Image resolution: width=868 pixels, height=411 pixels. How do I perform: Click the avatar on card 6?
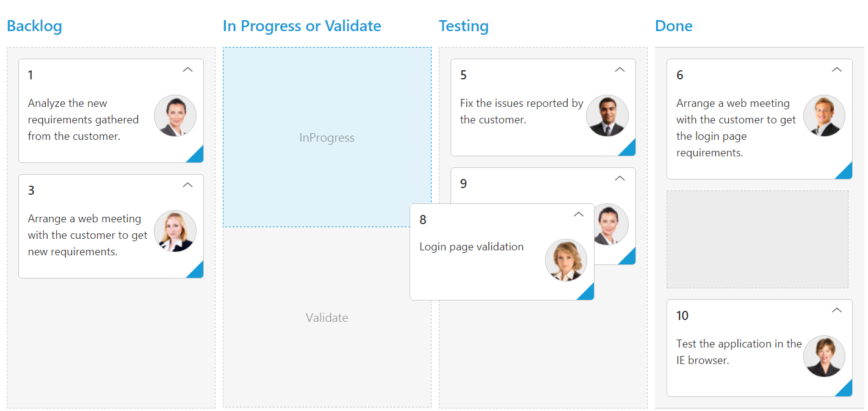point(824,116)
